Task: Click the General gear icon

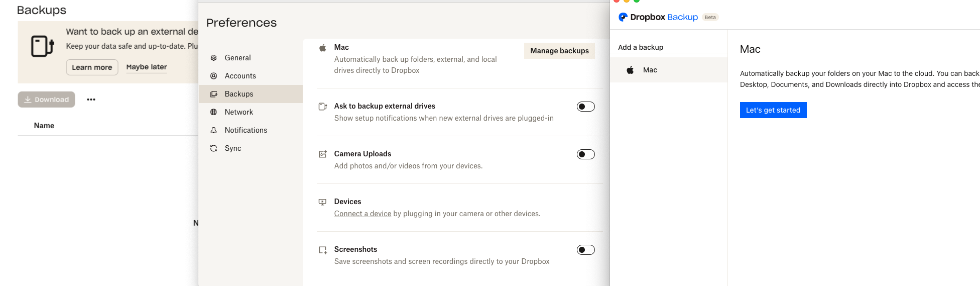Action: coord(214,58)
